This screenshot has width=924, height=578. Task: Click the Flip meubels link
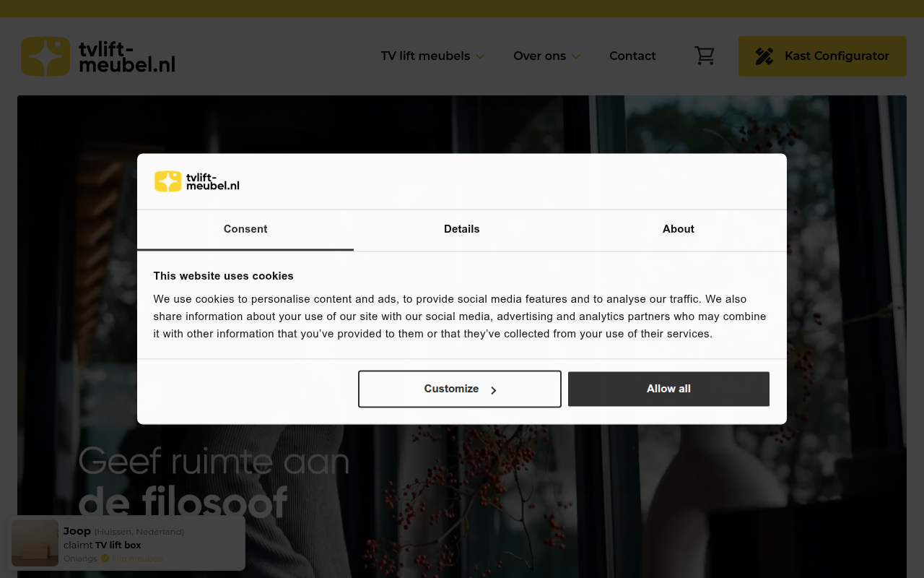[138, 558]
